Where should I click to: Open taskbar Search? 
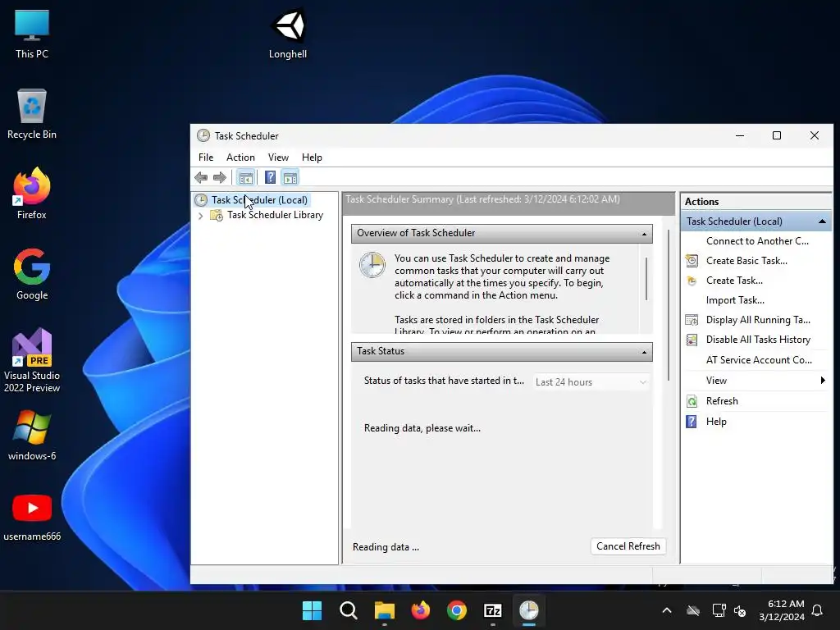click(348, 610)
